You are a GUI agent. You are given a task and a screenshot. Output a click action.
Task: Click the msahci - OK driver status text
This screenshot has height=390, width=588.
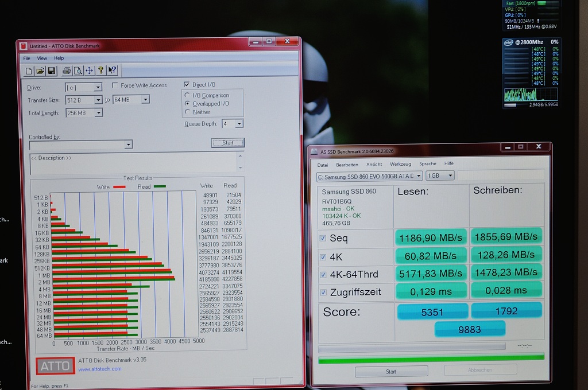(x=338, y=209)
